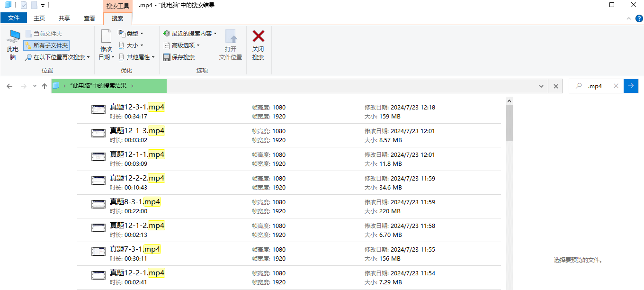This screenshot has height=290, width=644.
Task: Open the address bar history dropdown
Action: [541, 86]
